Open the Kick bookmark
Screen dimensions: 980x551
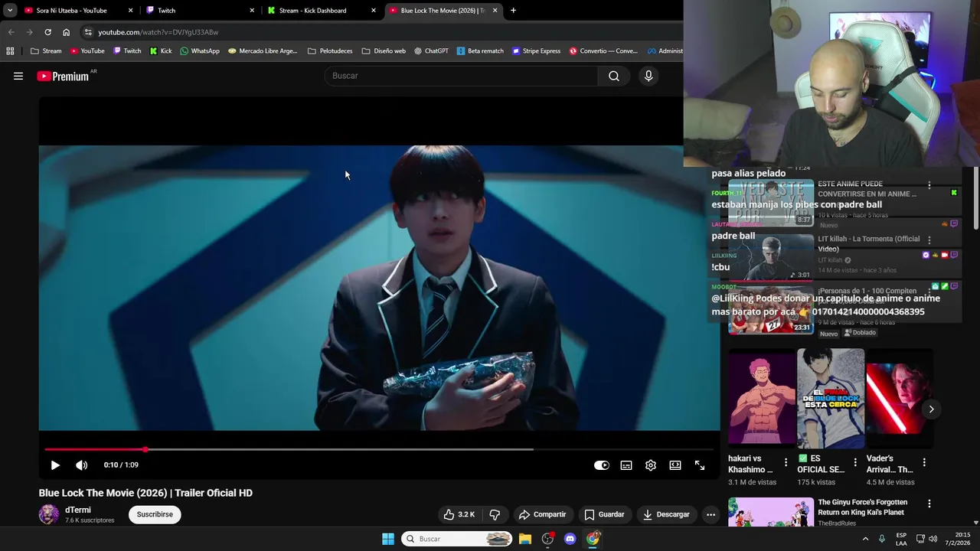click(161, 51)
